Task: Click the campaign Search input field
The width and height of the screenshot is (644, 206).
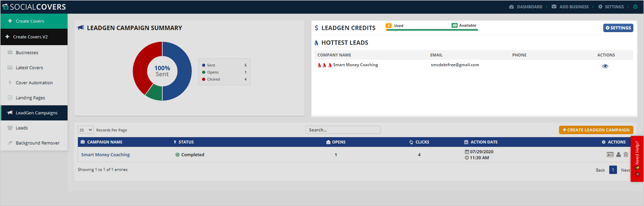Action: tap(343, 130)
